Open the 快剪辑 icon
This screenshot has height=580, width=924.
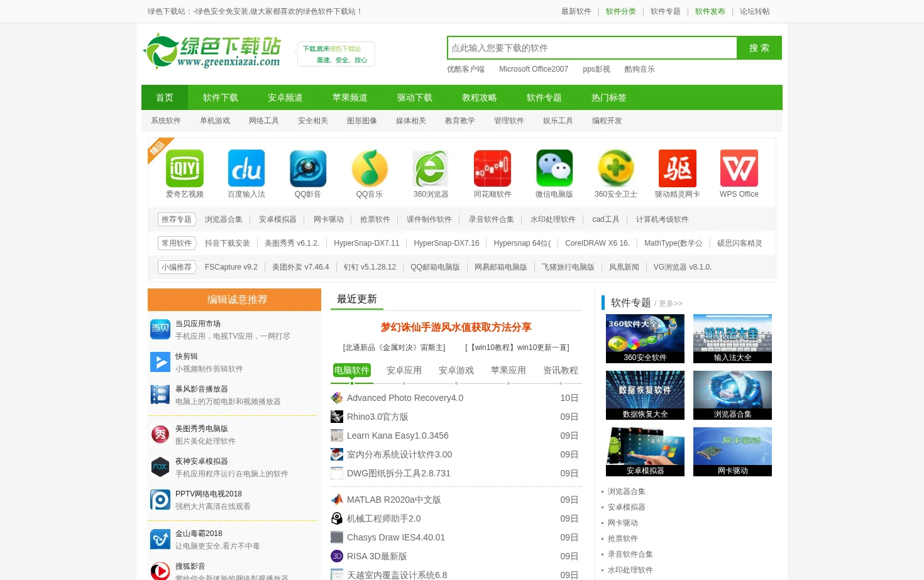coord(160,362)
